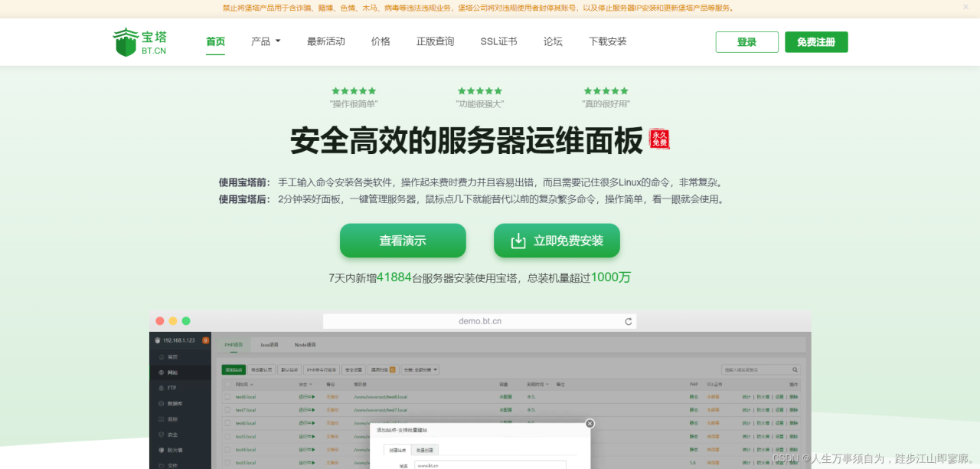Click the 漏洞扫描 button
The height and width of the screenshot is (469, 980).
(382, 369)
